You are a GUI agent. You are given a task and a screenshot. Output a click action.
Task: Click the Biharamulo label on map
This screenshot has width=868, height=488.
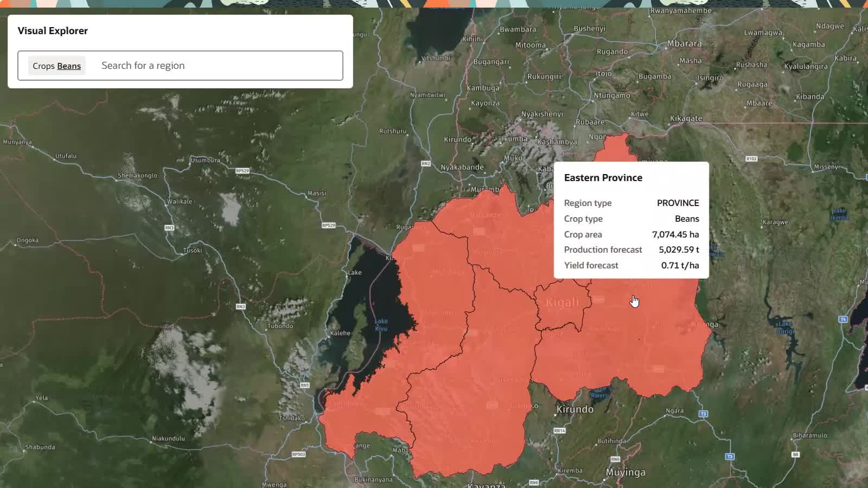(x=810, y=435)
